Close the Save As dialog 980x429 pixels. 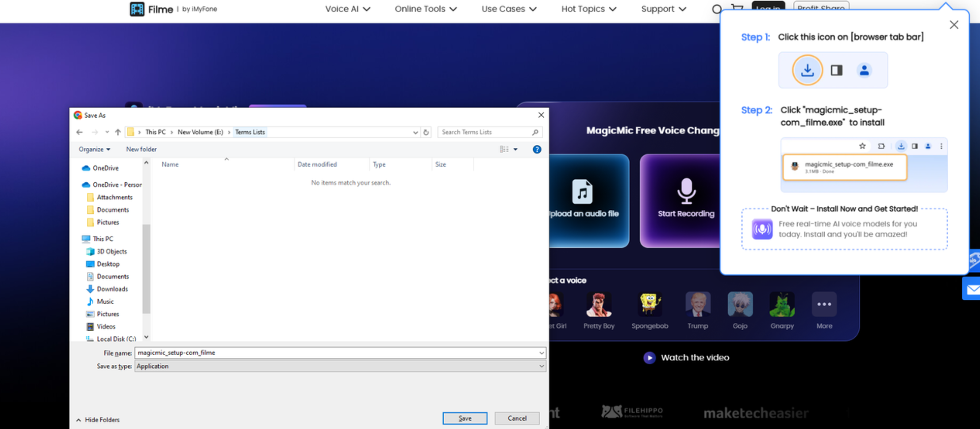541,115
